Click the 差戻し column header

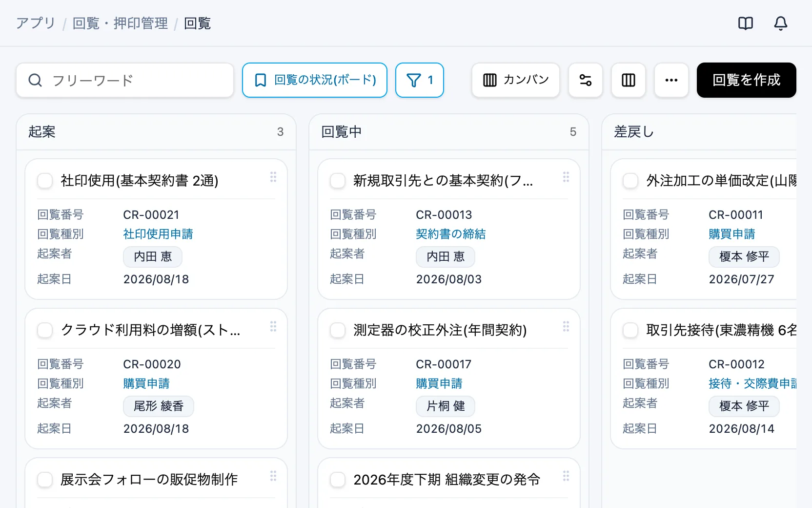tap(699, 132)
